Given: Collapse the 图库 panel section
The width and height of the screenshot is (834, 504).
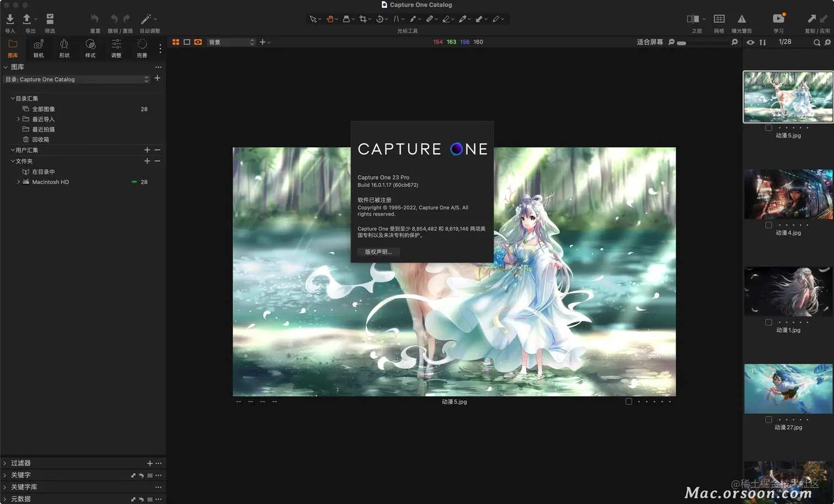Looking at the screenshot, I should pos(6,67).
